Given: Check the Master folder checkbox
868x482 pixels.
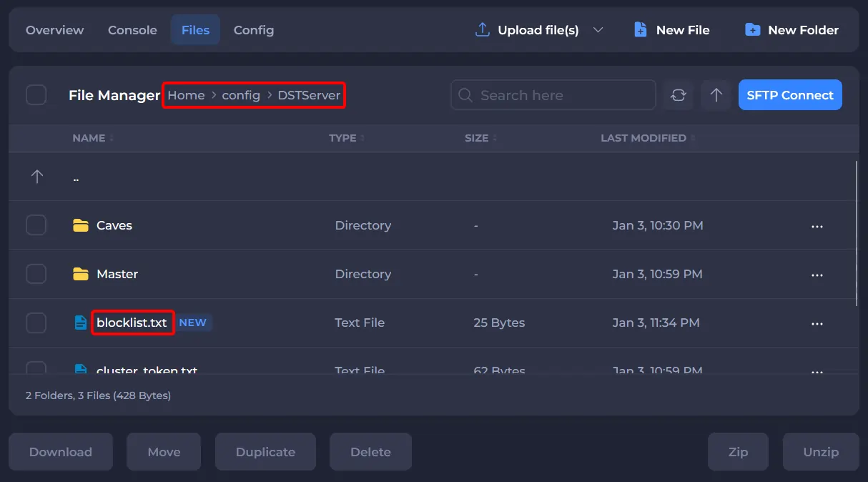Looking at the screenshot, I should coord(36,274).
